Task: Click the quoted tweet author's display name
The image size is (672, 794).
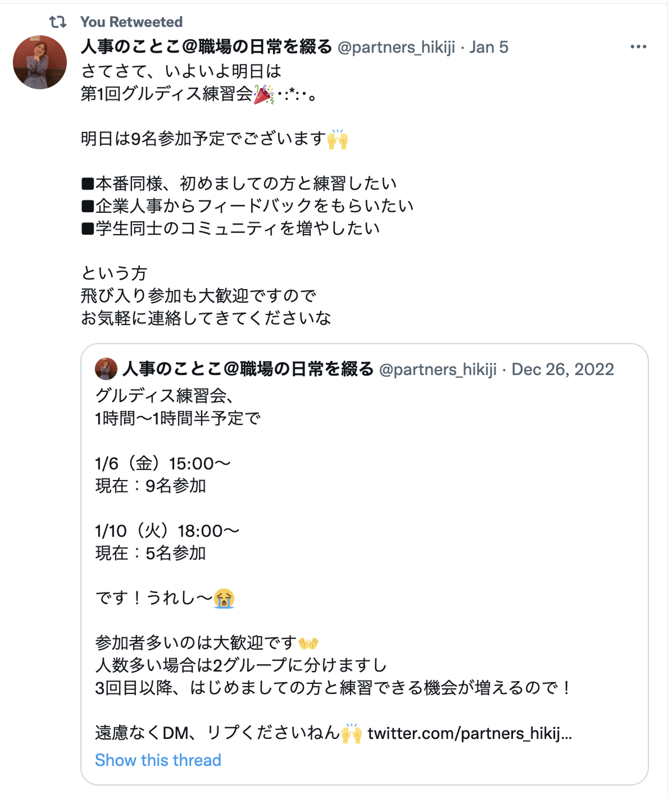Action: click(248, 369)
